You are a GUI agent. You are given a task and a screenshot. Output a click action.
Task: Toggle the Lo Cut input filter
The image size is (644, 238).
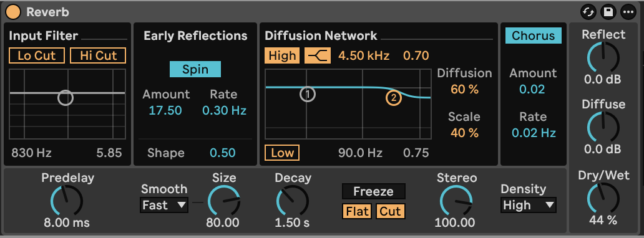37,55
